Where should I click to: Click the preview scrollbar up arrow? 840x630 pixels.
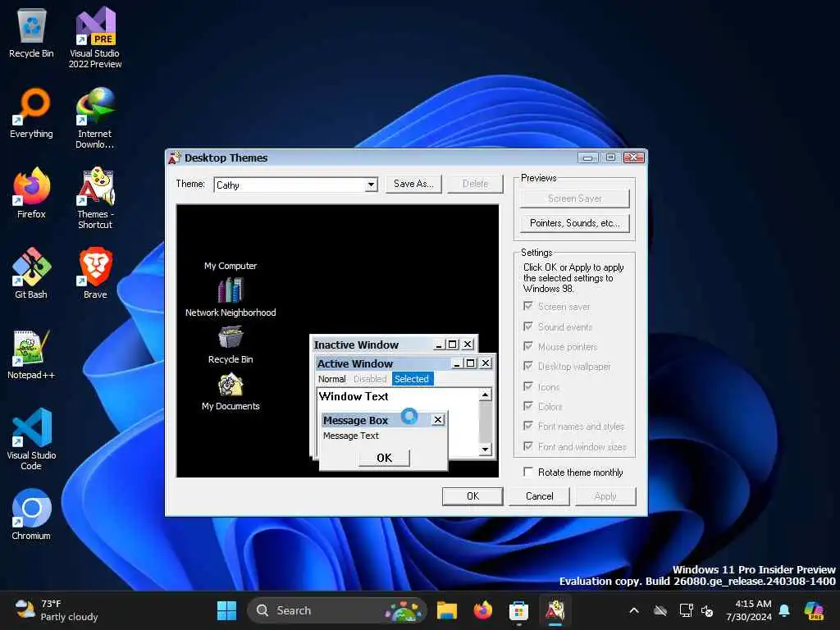click(485, 395)
